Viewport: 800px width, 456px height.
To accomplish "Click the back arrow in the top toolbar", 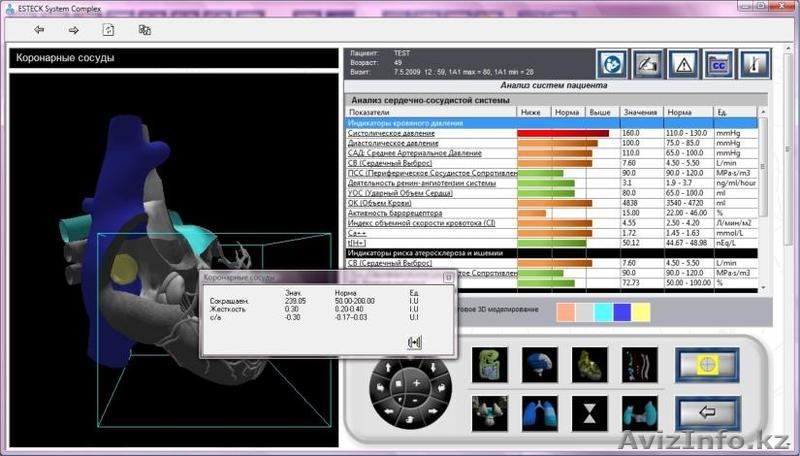I will pos(39,30).
